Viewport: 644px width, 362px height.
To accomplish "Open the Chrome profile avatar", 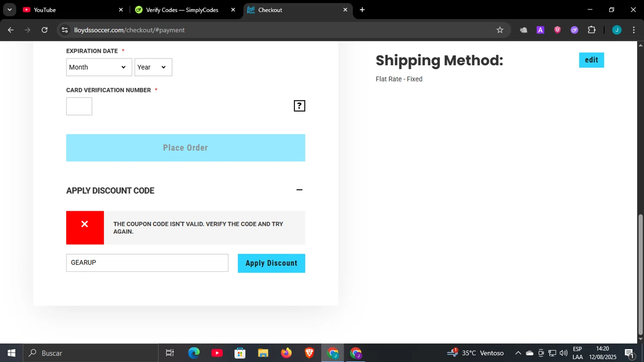I will tap(617, 30).
